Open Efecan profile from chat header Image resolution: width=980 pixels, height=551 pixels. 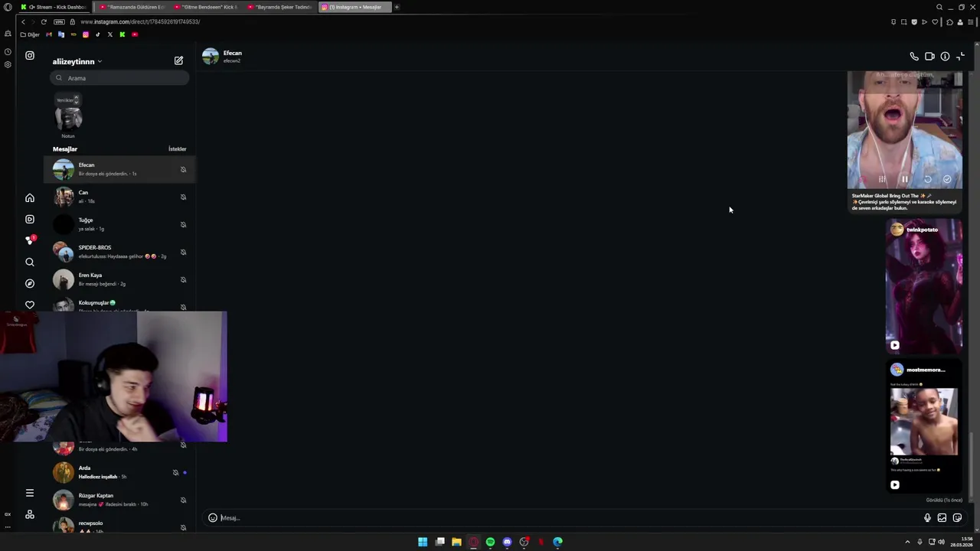pyautogui.click(x=223, y=57)
